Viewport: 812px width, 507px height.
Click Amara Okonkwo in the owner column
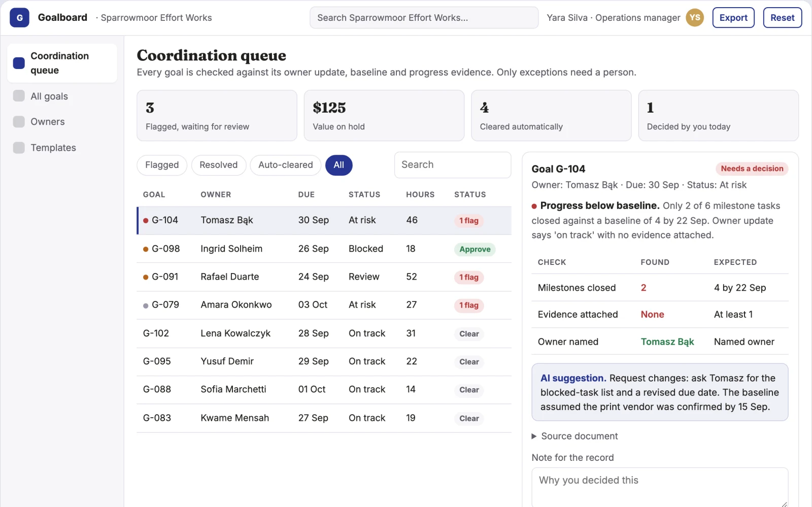click(x=236, y=305)
